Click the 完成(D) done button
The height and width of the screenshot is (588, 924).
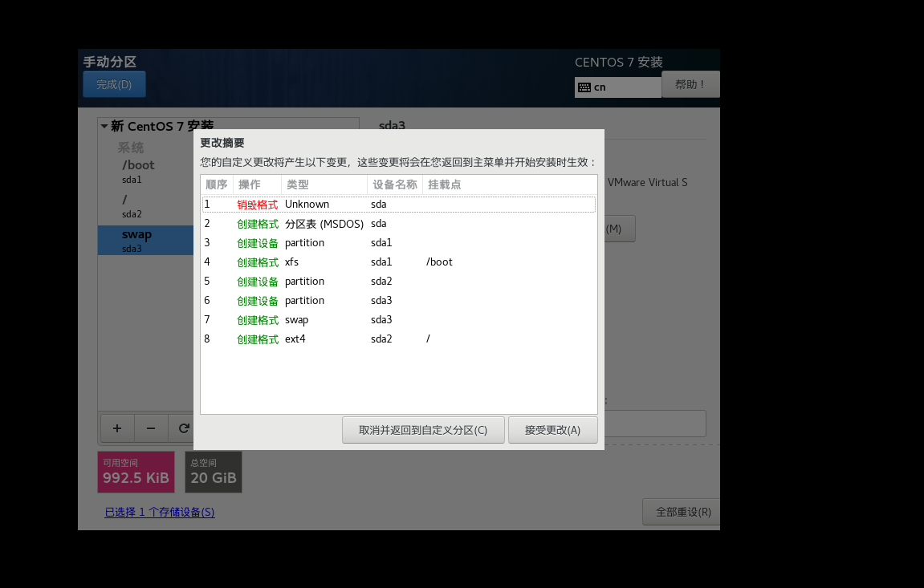pos(114,84)
